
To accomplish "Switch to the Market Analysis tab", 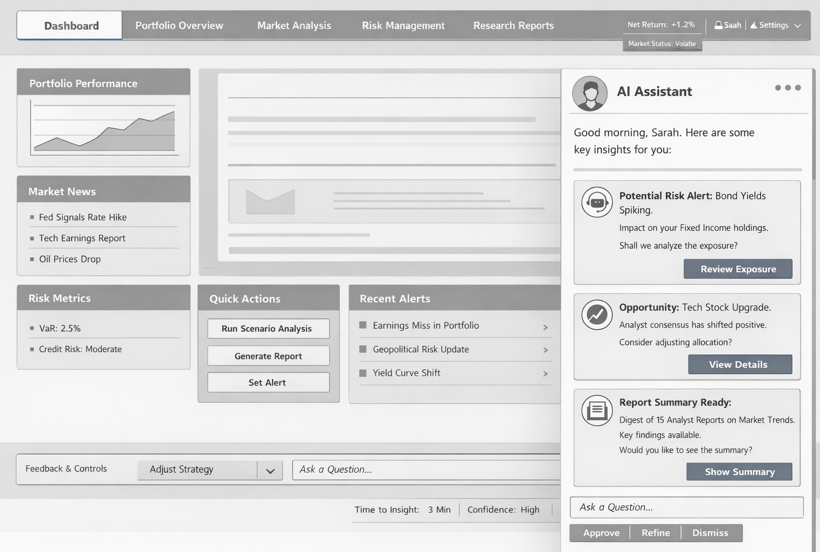I will click(x=294, y=26).
